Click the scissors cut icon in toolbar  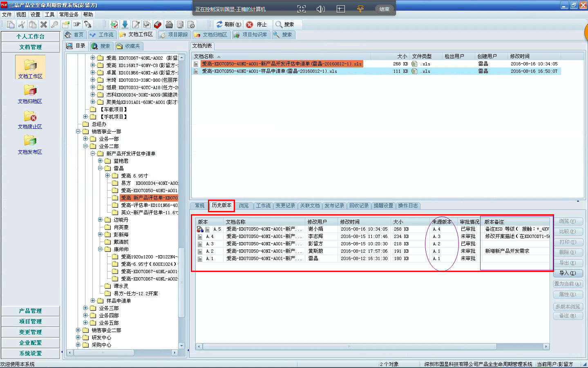pos(22,25)
